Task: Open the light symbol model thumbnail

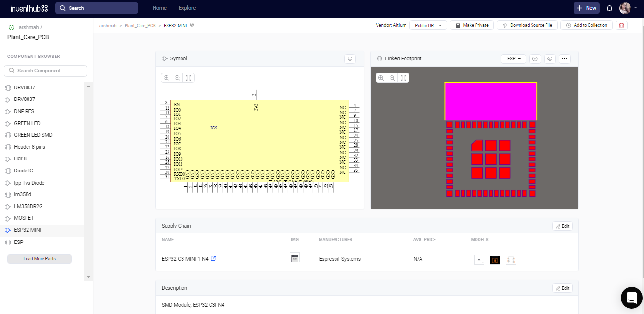Action: click(511, 259)
